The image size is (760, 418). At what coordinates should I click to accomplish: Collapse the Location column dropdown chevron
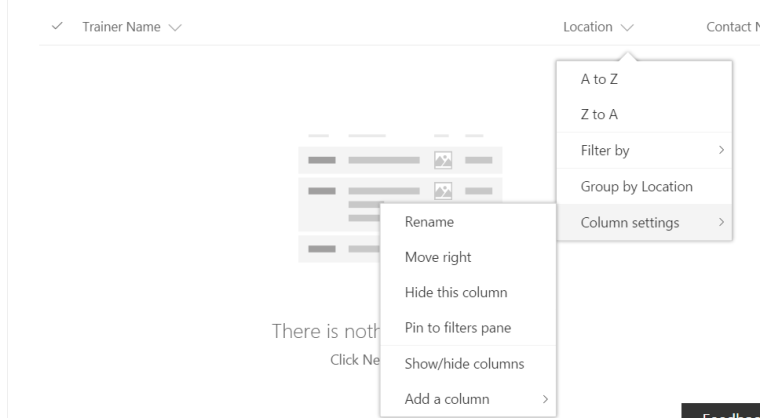coord(627,27)
